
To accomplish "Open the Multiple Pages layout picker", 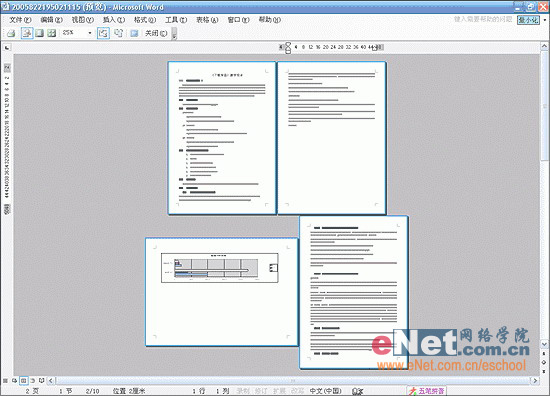I will point(52,33).
